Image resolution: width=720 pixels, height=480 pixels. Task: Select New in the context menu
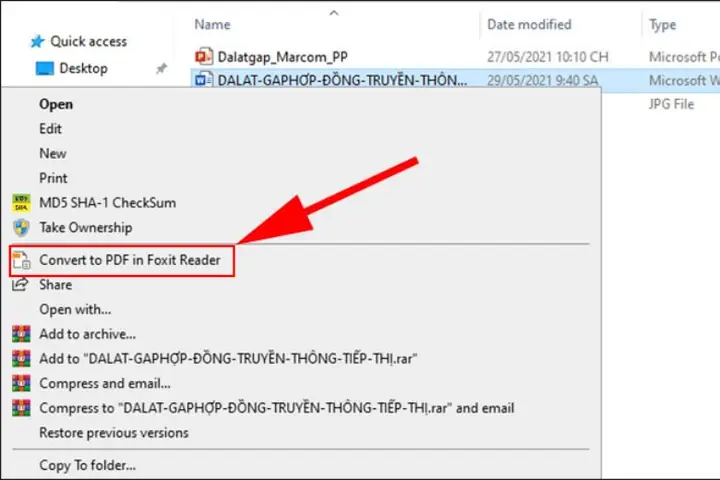click(53, 153)
